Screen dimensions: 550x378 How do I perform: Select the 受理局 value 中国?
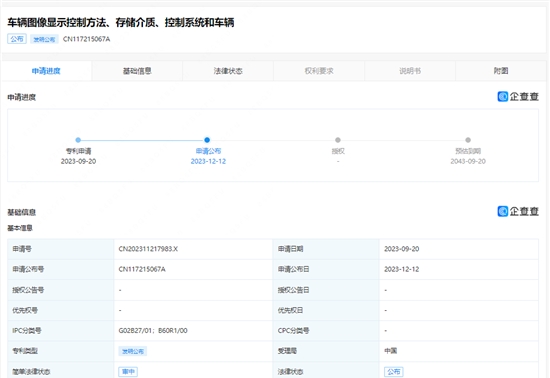391,351
